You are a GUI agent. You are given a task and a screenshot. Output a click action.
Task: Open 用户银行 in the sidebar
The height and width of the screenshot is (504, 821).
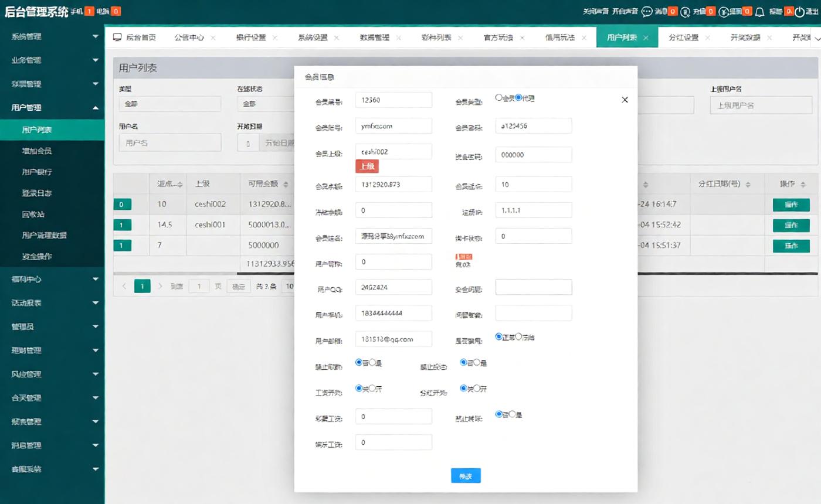pyautogui.click(x=37, y=172)
